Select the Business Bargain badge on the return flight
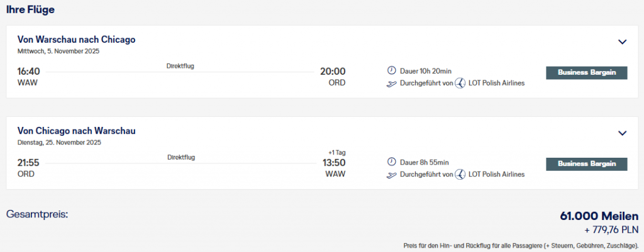Image resolution: width=644 pixels, height=252 pixels. (586, 163)
